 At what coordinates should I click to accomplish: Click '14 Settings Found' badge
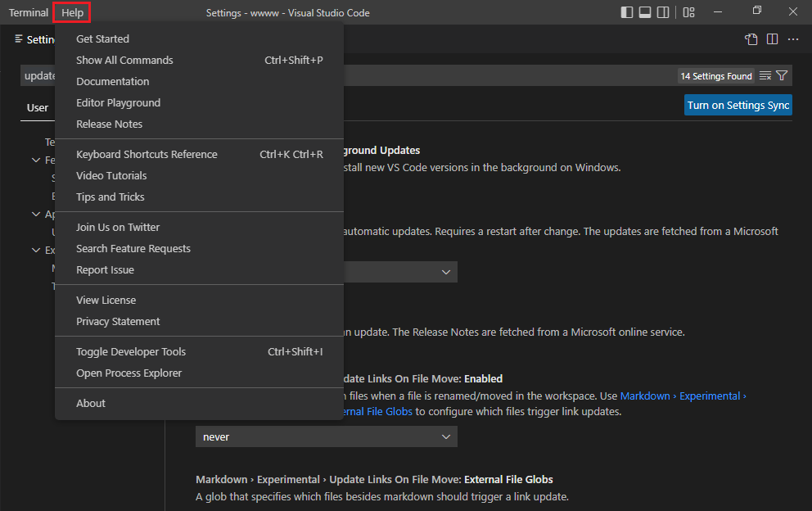point(716,76)
